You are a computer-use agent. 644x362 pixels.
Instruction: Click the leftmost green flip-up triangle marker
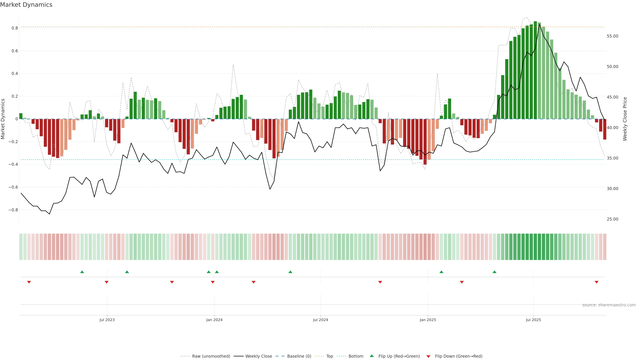[82, 272]
